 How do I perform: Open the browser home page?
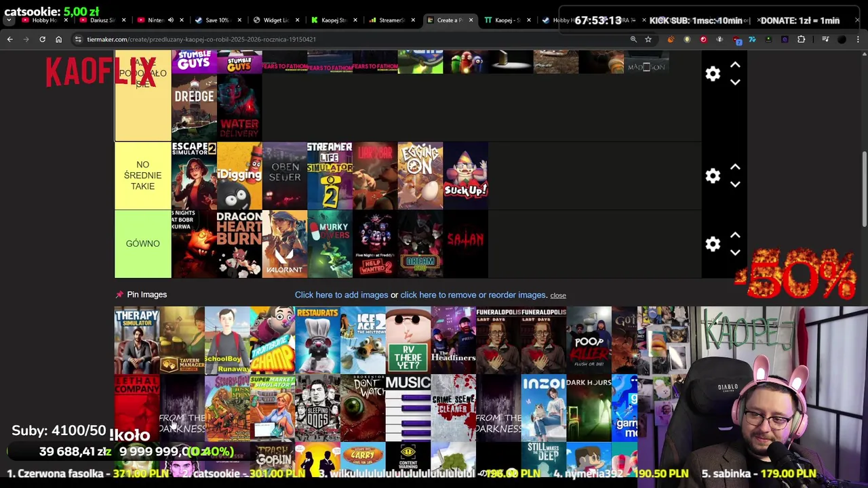click(58, 39)
